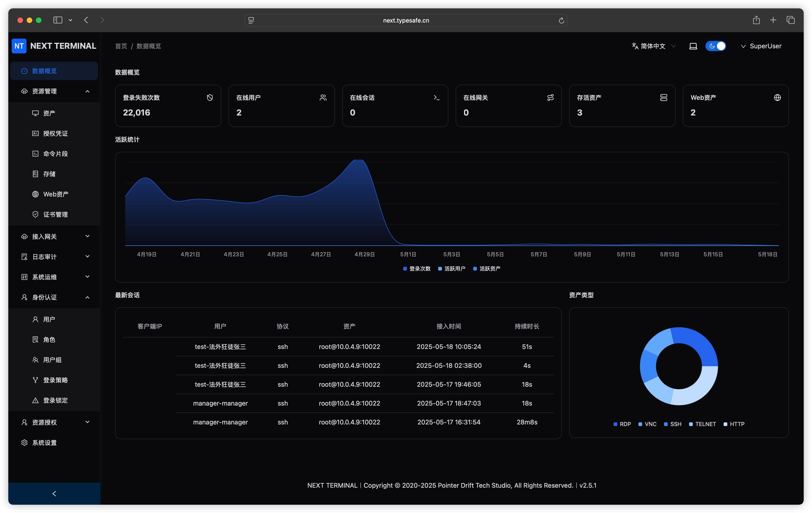Collapse the 资源管理 sidebar section
The height and width of the screenshot is (513, 812).
point(54,91)
